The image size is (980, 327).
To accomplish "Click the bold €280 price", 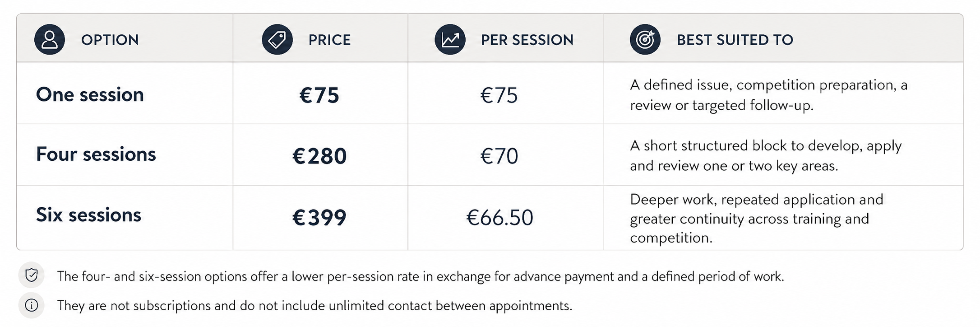I will point(319,156).
